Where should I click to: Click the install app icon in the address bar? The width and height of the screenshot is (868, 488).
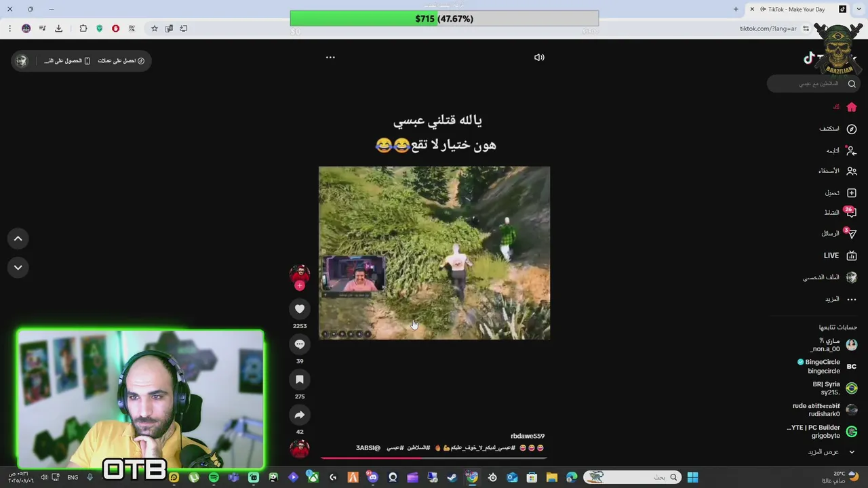click(x=184, y=28)
